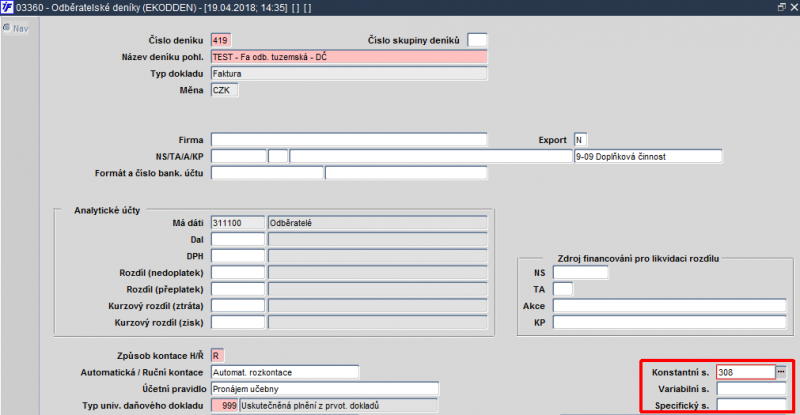Click the wide third NS/TA/A/KP field
Viewport: 800px width, 415px height.
[x=431, y=156]
